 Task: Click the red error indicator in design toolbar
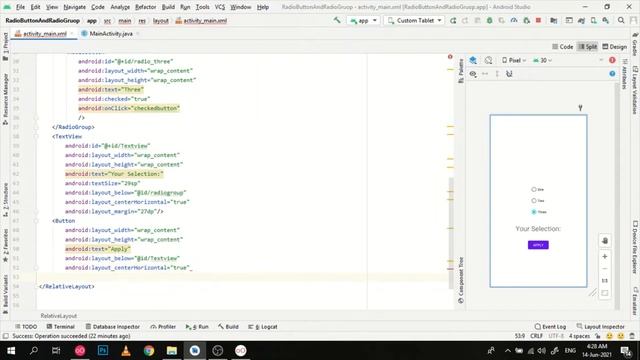coord(612,60)
